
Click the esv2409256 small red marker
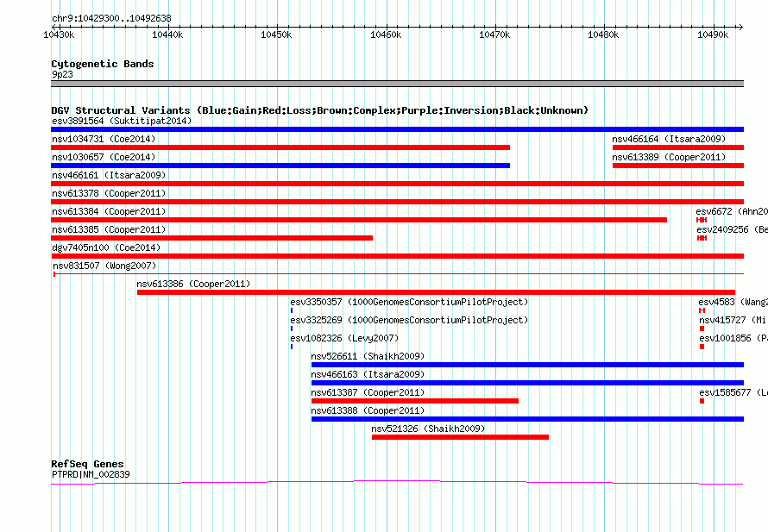click(x=702, y=238)
